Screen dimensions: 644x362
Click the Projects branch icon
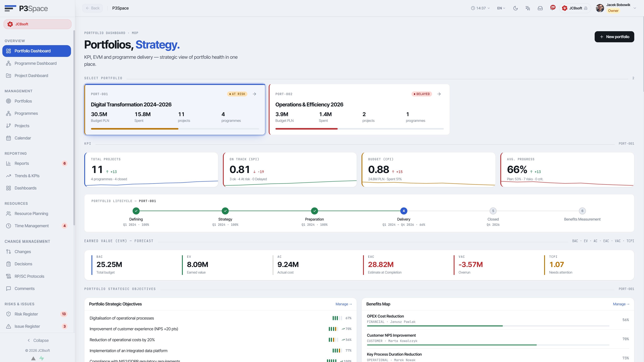9,126
